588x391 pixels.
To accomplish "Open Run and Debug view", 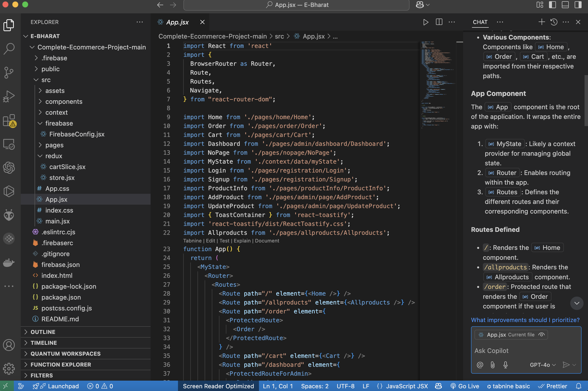I will [x=9, y=96].
